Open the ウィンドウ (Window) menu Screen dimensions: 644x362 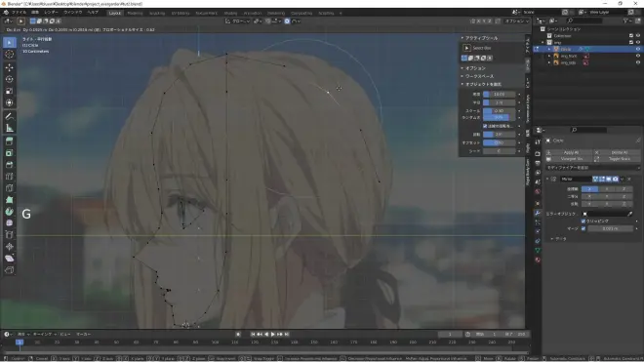[73, 13]
